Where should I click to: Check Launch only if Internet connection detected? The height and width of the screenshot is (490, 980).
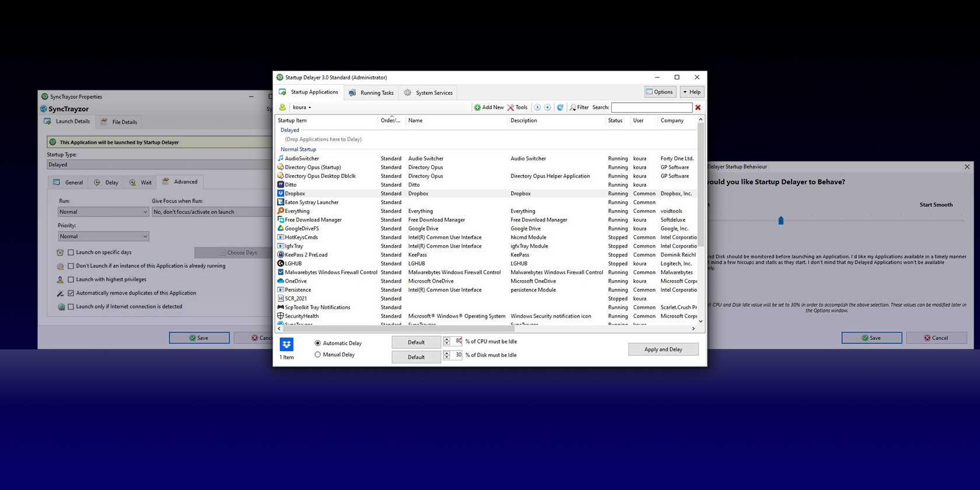71,306
